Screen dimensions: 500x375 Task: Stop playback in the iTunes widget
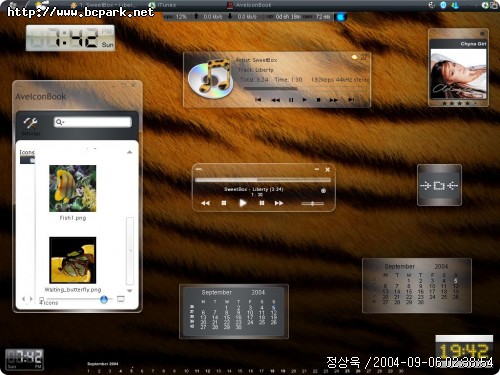click(318, 100)
